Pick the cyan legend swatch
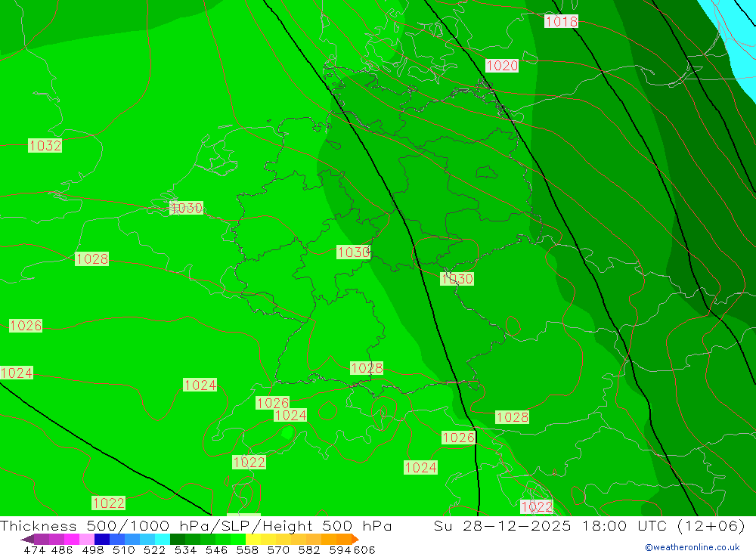 tap(163, 539)
